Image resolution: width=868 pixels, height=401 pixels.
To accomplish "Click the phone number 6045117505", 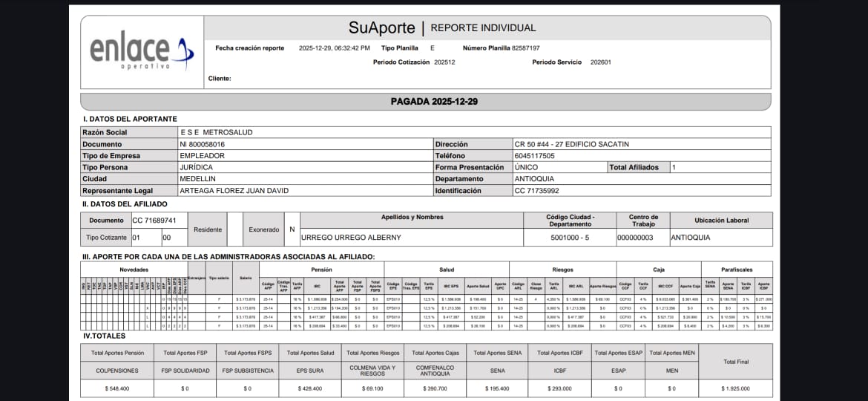I will point(534,156).
